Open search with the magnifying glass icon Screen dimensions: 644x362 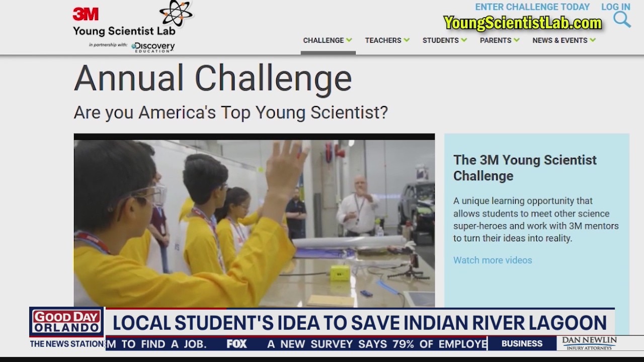[622, 20]
